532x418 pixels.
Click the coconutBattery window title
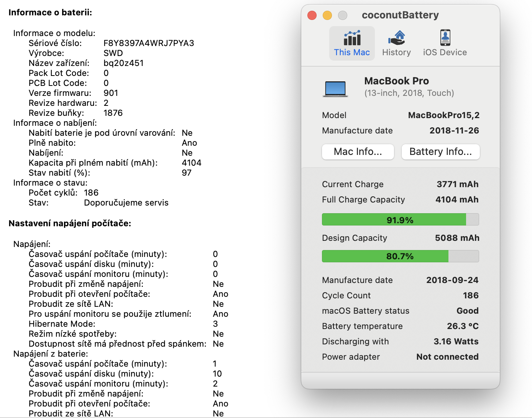[400, 15]
